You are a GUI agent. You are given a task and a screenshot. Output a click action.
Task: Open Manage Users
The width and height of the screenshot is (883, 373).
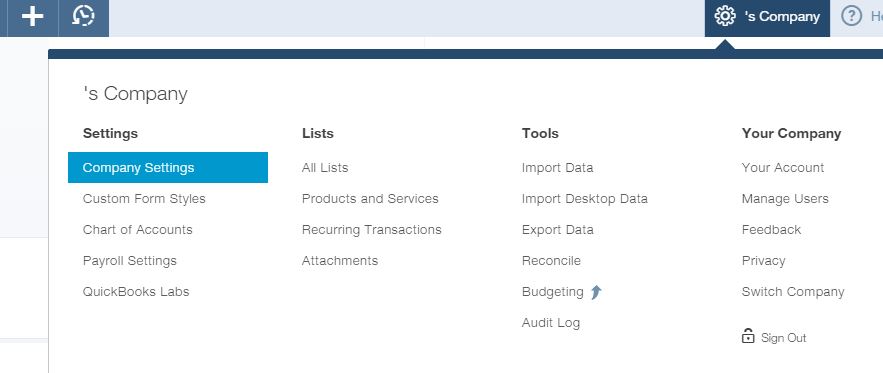coord(785,199)
